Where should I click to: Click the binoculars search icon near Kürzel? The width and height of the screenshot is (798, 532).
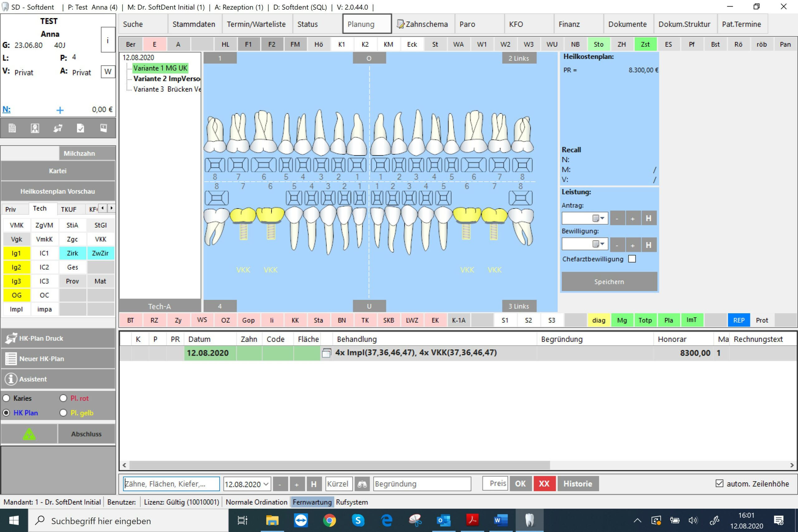[362, 484]
